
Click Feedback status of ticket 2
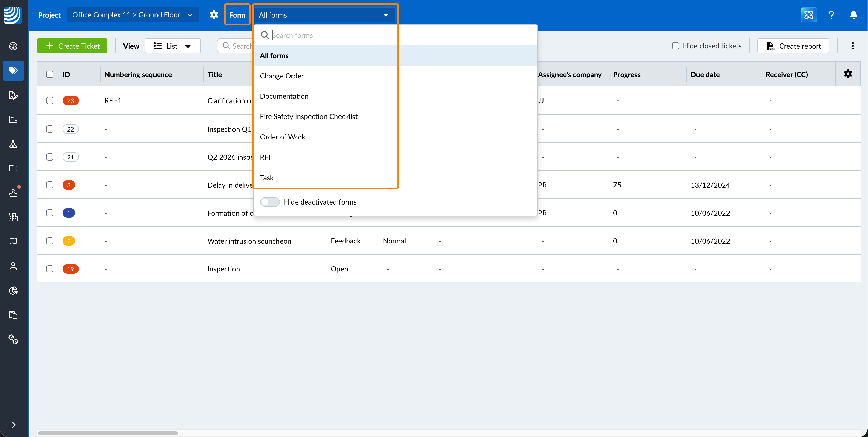pos(345,241)
